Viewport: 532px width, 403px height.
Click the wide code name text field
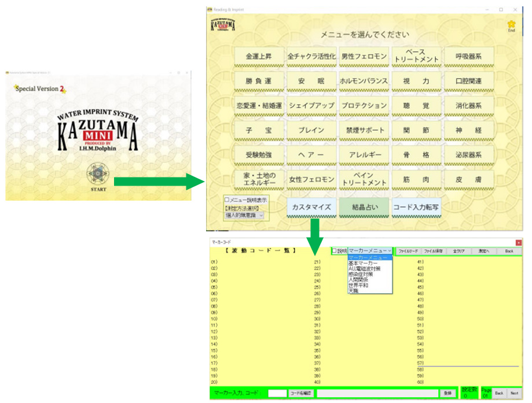click(x=377, y=393)
